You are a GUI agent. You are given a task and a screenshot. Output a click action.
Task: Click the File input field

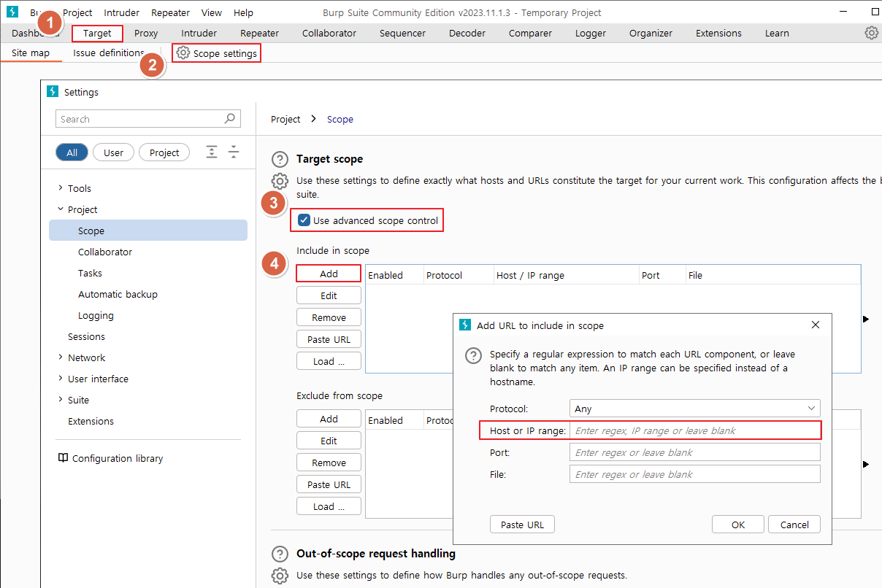[x=695, y=474]
